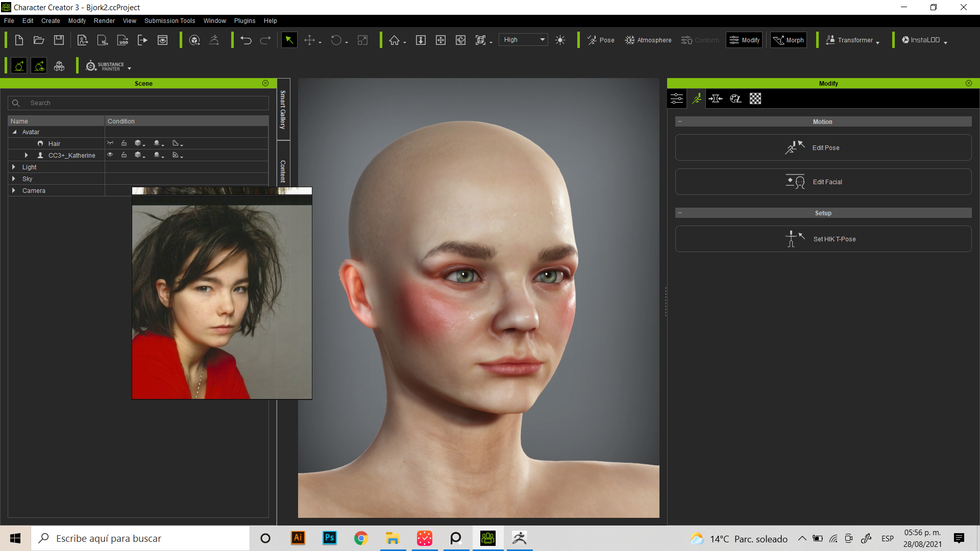The height and width of the screenshot is (551, 980).
Task: Expand the CC3+_Katherine tree node
Action: coord(26,155)
